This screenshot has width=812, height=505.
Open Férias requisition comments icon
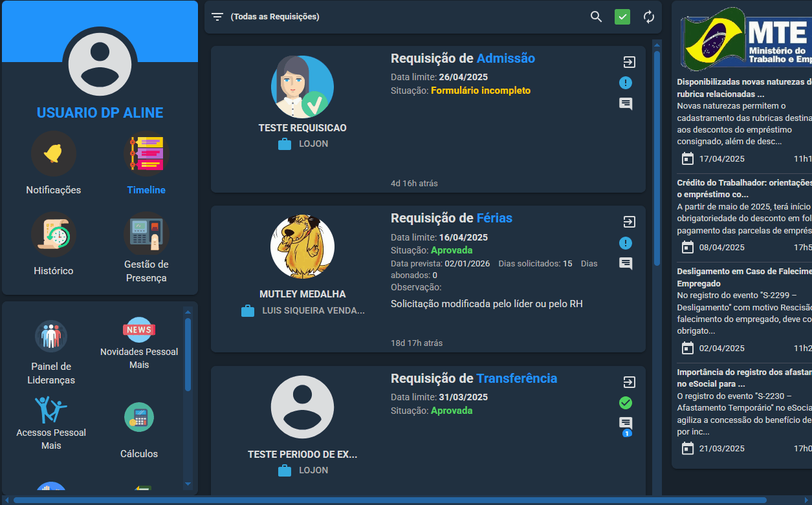click(626, 263)
